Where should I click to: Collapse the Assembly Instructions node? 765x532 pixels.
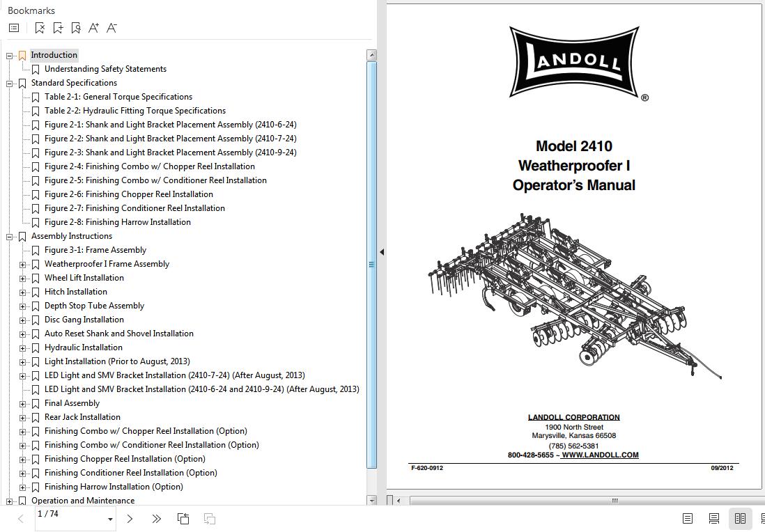9,237
